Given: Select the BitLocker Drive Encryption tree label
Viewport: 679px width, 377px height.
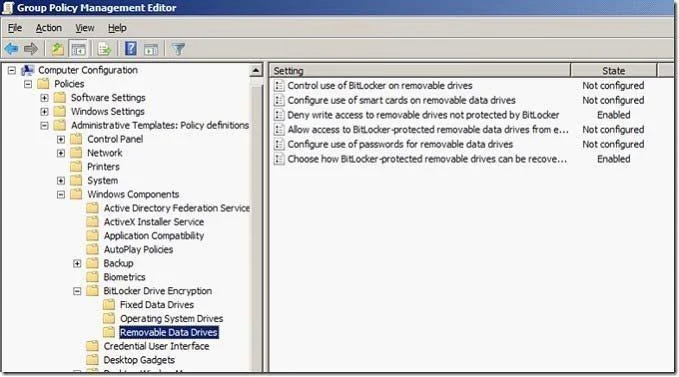Looking at the screenshot, I should (158, 291).
